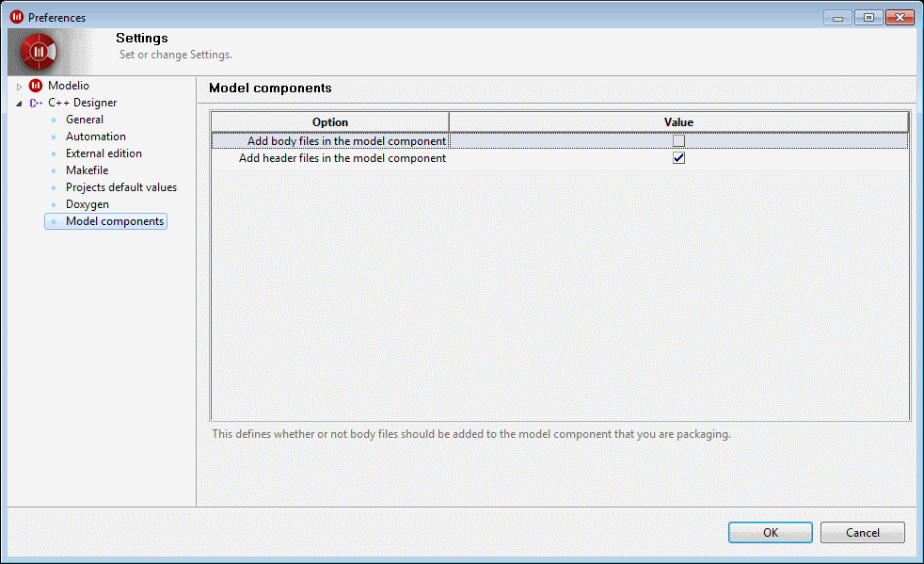
Task: Select the C++ Designer tree label
Action: click(x=83, y=103)
